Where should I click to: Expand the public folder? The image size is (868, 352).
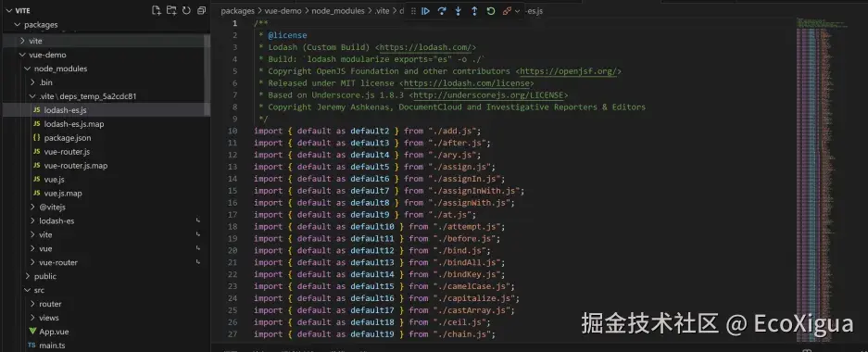(27, 276)
